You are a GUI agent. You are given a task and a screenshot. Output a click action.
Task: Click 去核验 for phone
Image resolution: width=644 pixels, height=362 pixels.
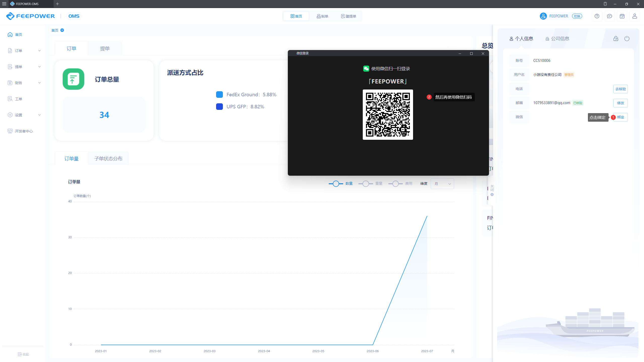click(x=620, y=89)
